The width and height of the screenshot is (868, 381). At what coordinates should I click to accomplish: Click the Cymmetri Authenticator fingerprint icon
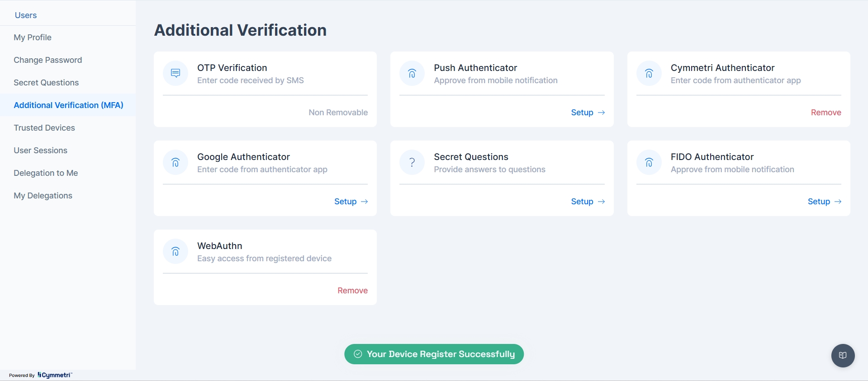(x=649, y=73)
